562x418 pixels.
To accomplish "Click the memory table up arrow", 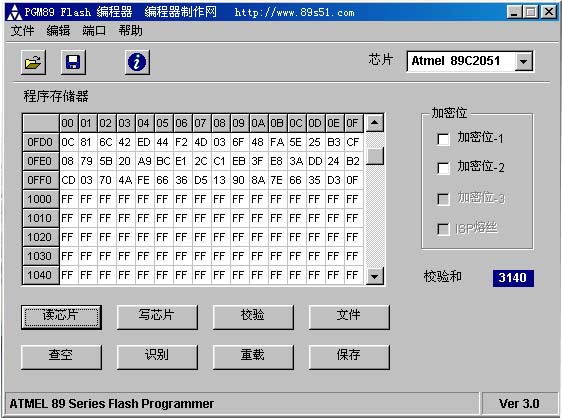I will click(x=375, y=123).
